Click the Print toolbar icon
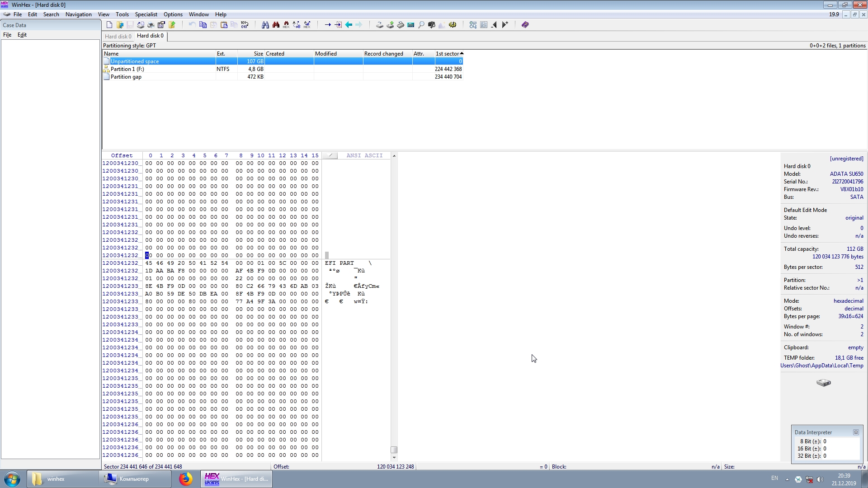The height and width of the screenshot is (488, 868). [151, 25]
